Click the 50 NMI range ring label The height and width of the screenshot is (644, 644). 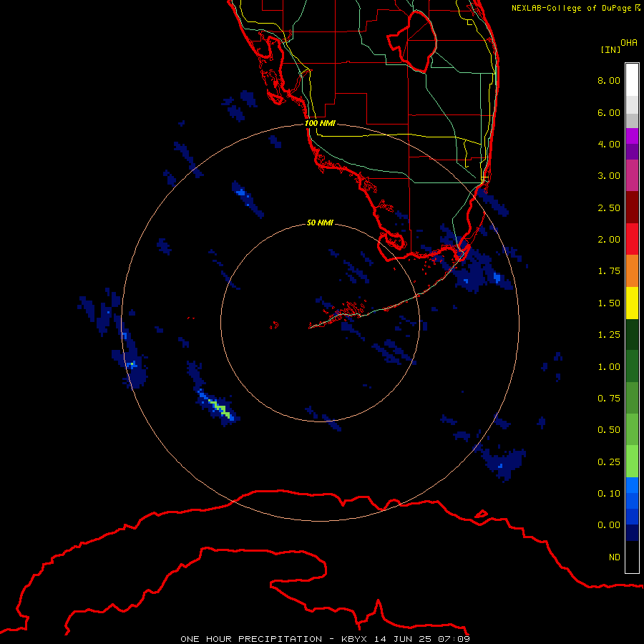pos(320,223)
